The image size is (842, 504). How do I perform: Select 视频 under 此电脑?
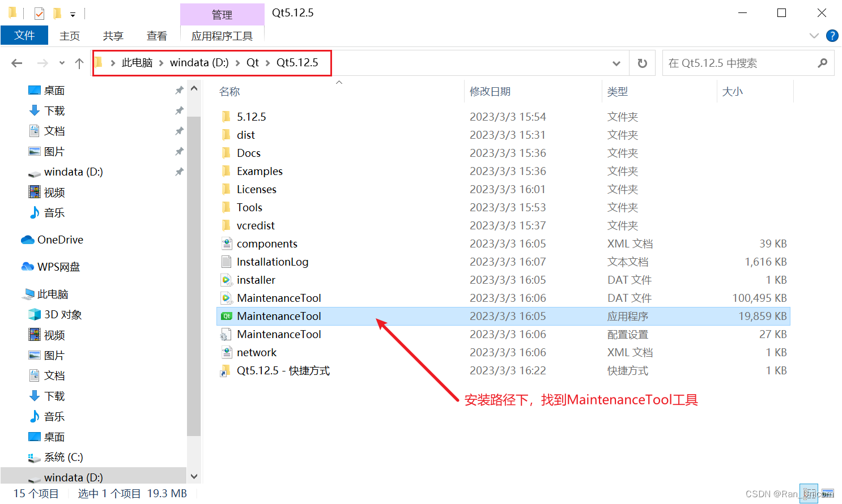pyautogui.click(x=54, y=335)
